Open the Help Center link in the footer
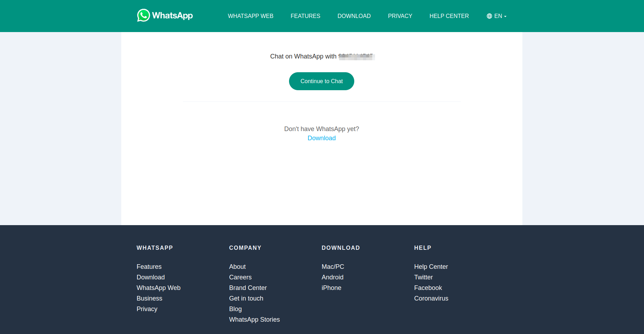Viewport: 644px width, 334px height. (431, 267)
